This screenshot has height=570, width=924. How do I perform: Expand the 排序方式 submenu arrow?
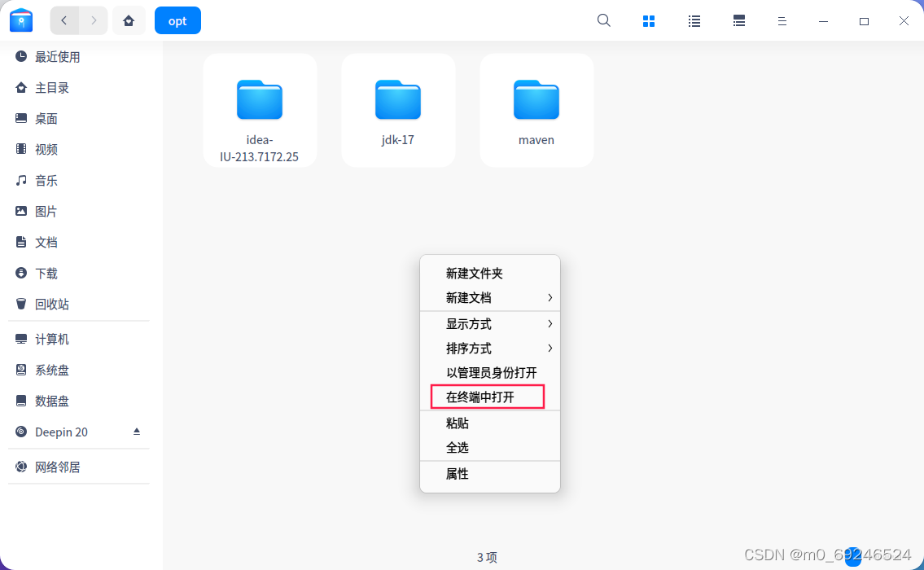coord(550,349)
